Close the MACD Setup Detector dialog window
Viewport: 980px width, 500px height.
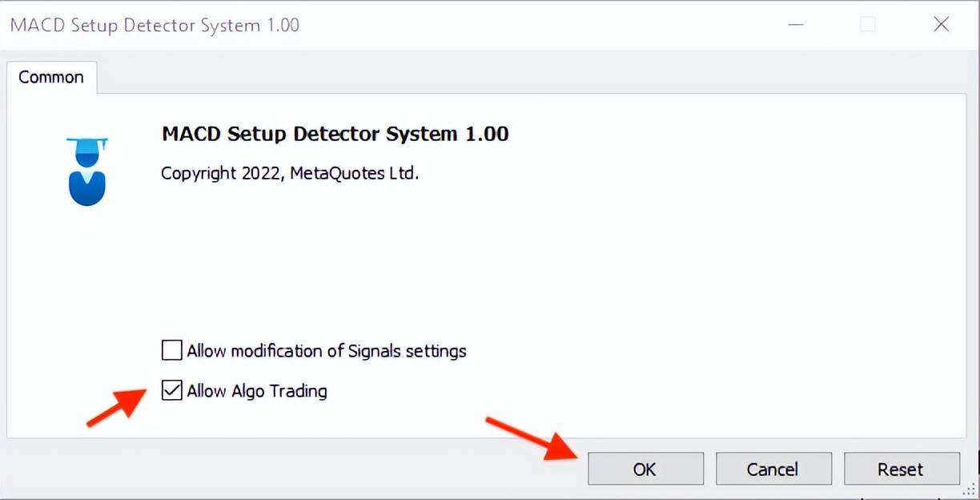click(x=942, y=25)
